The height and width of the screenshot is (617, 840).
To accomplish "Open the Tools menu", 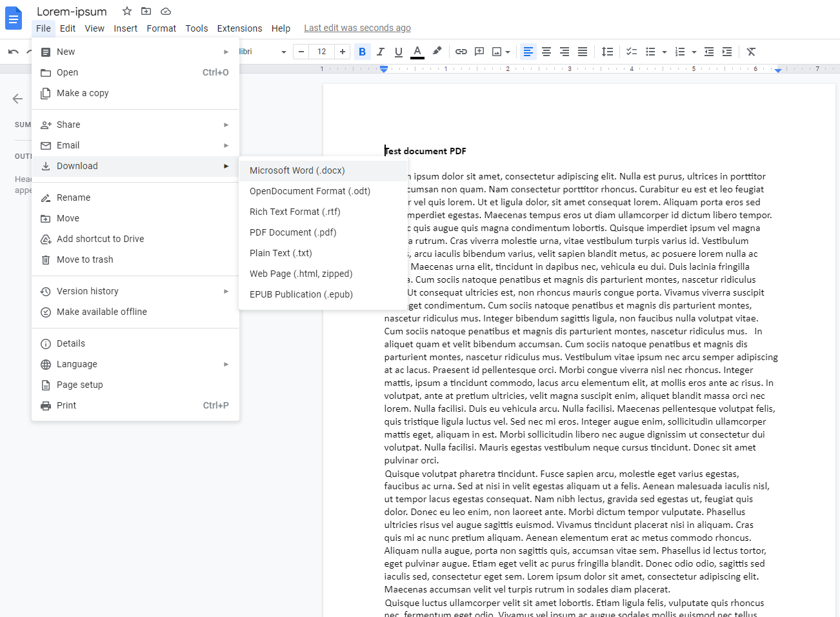I will point(197,28).
